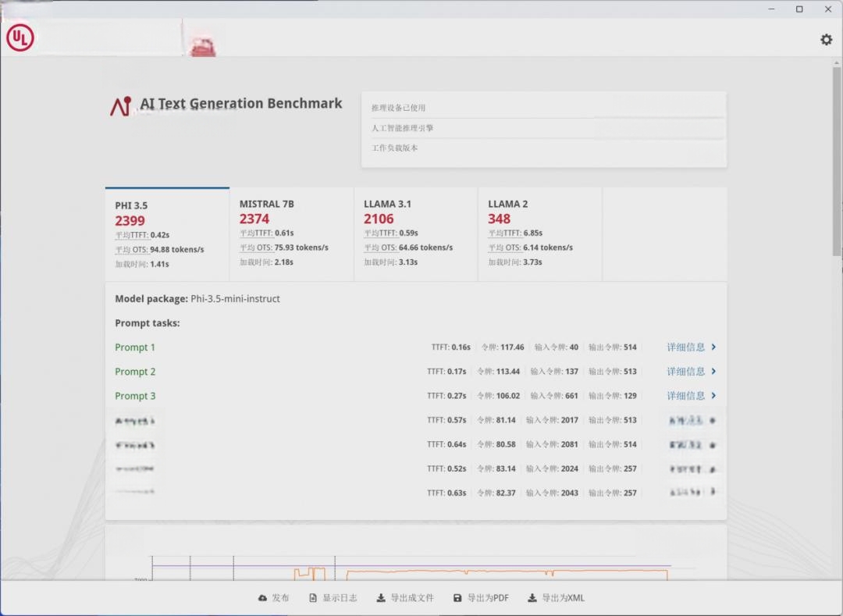Screen dimensions: 843x616
Task: Click LLAMA 2 平均TTFT 6.85s value
Action: pos(533,233)
